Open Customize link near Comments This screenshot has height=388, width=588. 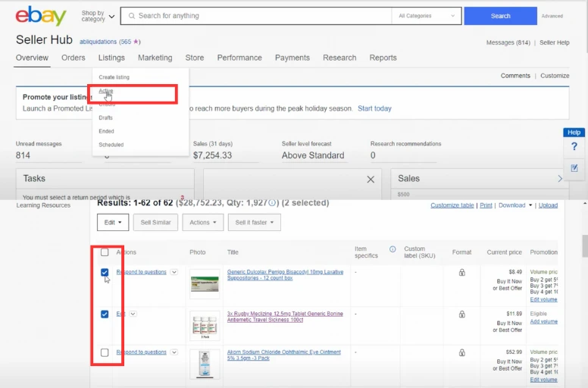[555, 76]
